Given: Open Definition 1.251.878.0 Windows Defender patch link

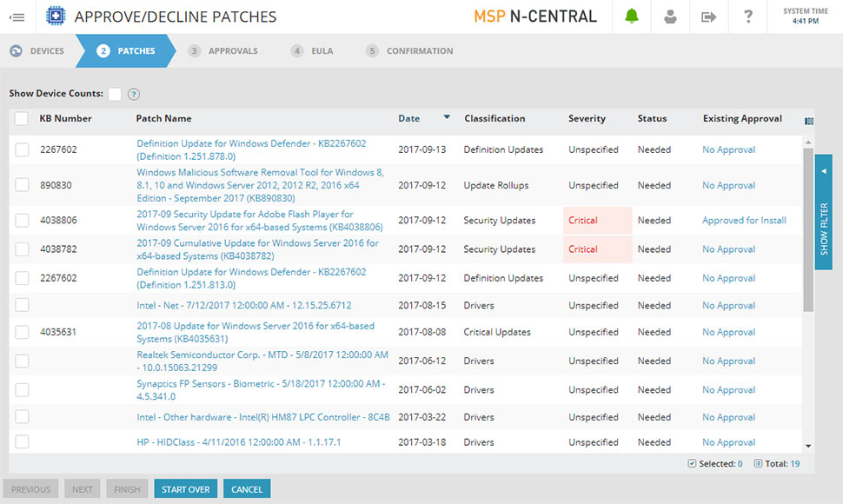Looking at the screenshot, I should tap(251, 150).
